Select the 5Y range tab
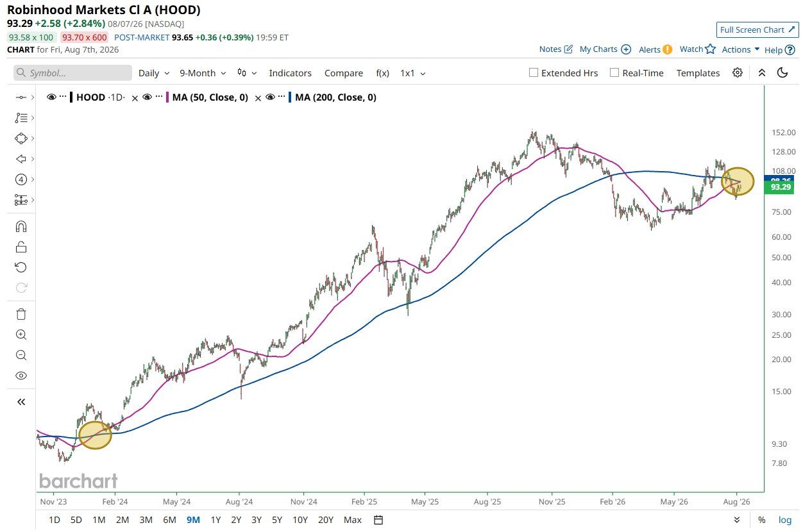This screenshot has width=803, height=532. (276, 520)
